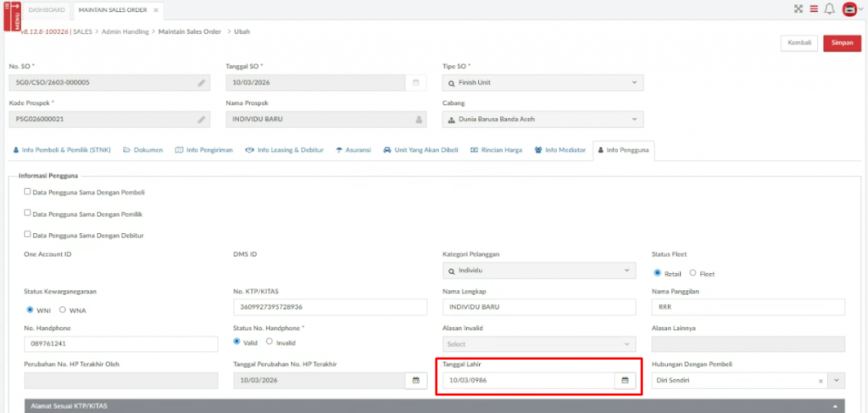Click the fullscreen expand icon
This screenshot has height=413, width=868.
coord(798,9)
